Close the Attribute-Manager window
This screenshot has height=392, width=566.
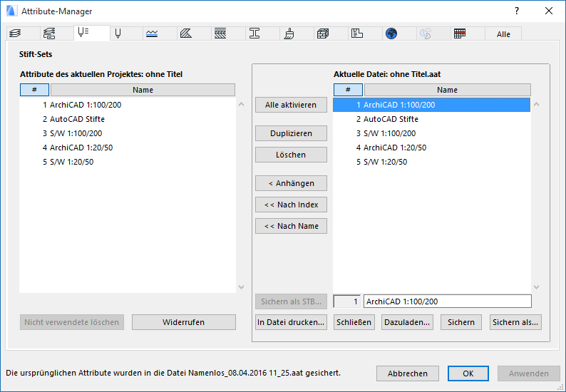(549, 11)
